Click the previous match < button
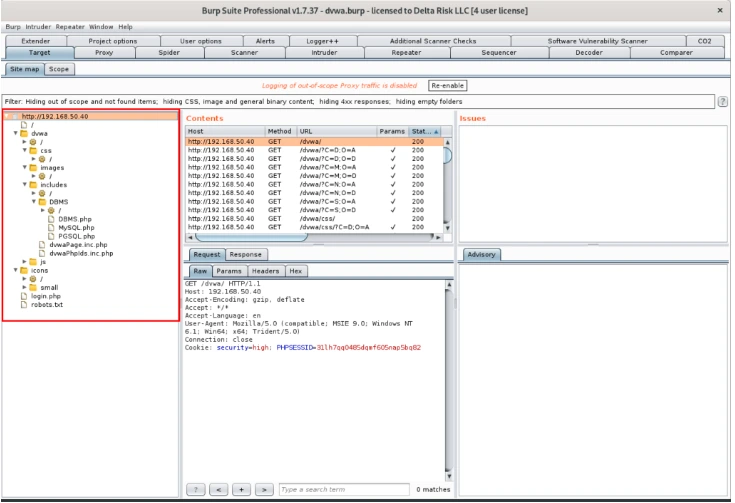The height and width of the screenshot is (503, 735). 218,490
